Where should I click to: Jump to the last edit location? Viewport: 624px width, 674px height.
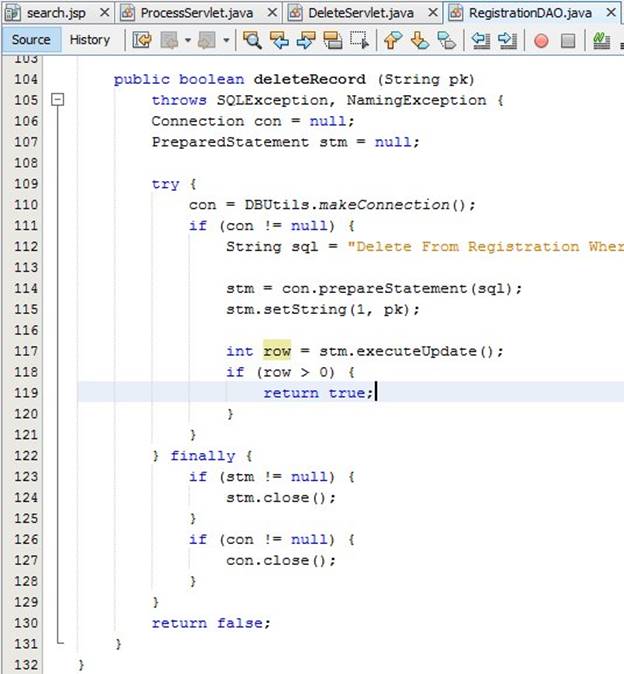point(142,40)
